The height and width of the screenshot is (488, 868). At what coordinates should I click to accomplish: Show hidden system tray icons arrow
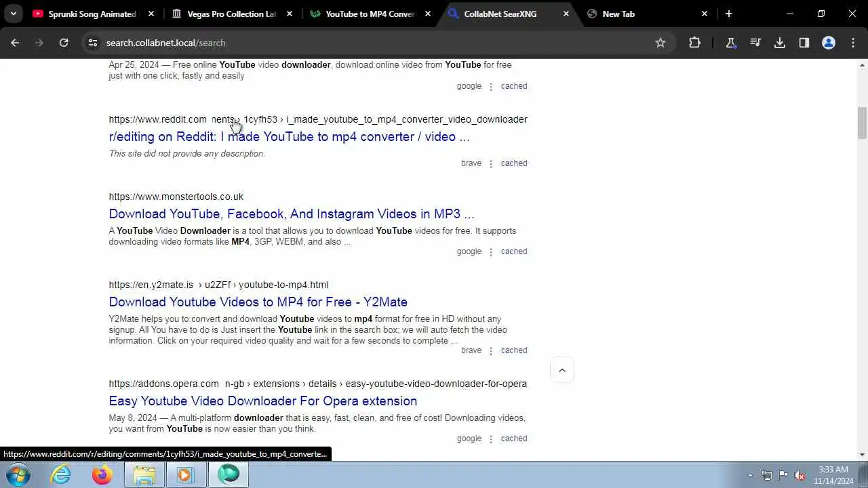(x=750, y=475)
